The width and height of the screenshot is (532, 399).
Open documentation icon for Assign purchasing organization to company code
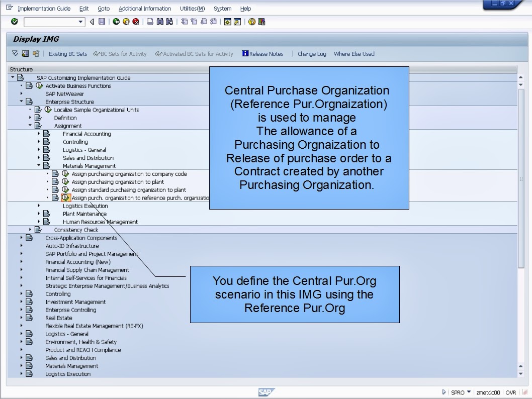tap(55, 173)
